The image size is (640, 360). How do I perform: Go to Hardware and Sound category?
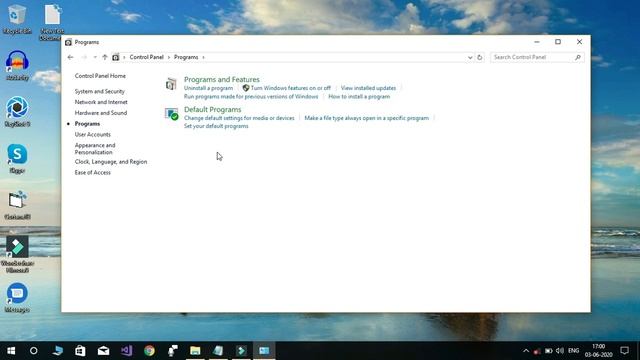101,113
